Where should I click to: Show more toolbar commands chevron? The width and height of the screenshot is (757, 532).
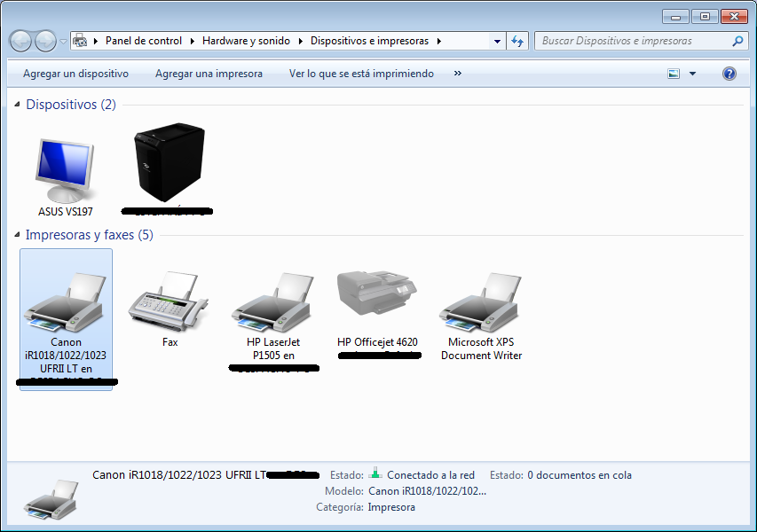[x=458, y=74]
